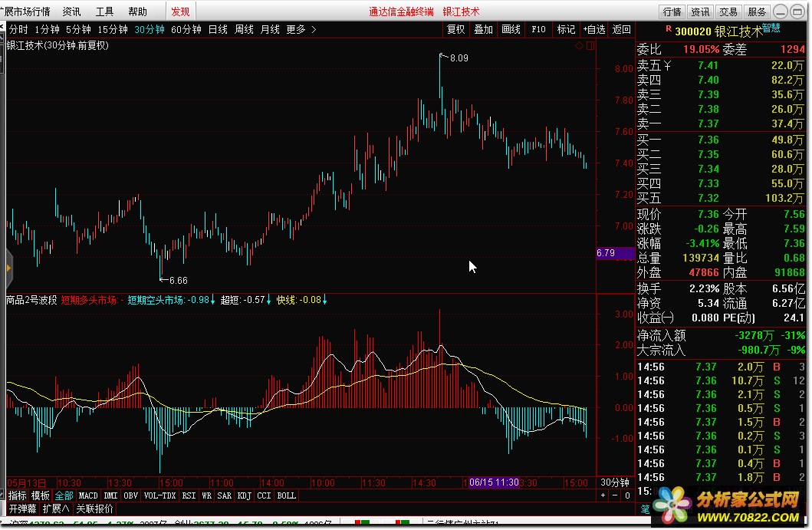Apply the CCI indicator
812x530 pixels.
coord(264,495)
